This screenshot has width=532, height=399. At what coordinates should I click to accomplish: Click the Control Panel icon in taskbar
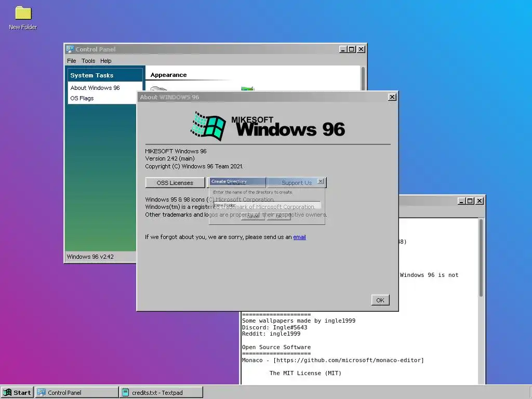pos(42,393)
